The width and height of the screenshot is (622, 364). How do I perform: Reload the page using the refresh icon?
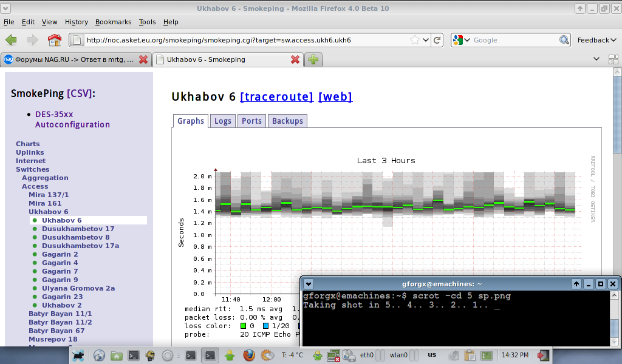pyautogui.click(x=437, y=40)
